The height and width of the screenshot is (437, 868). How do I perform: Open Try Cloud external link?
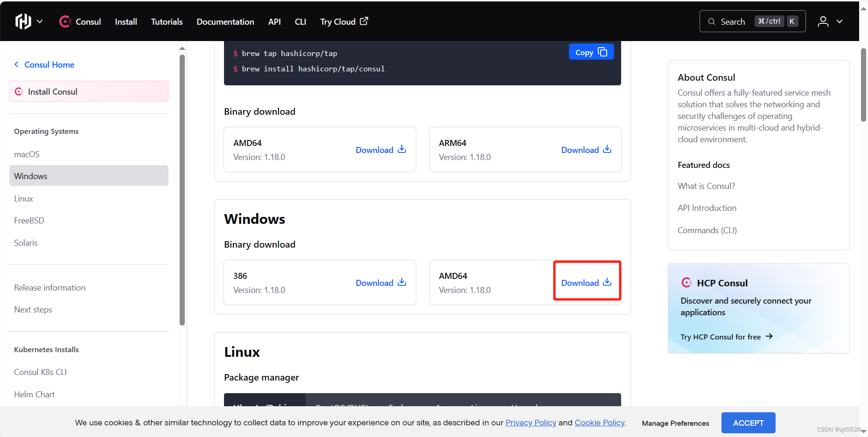tap(344, 21)
